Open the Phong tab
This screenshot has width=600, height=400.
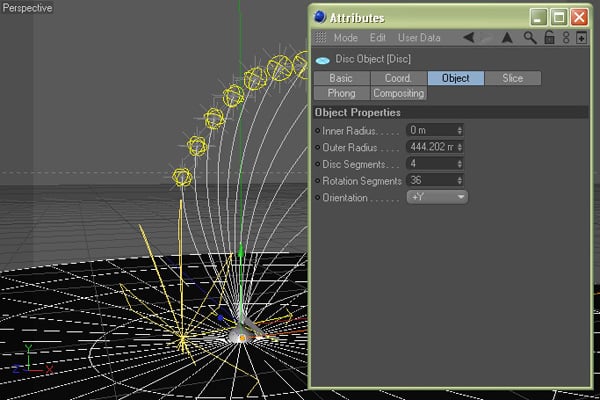click(341, 93)
